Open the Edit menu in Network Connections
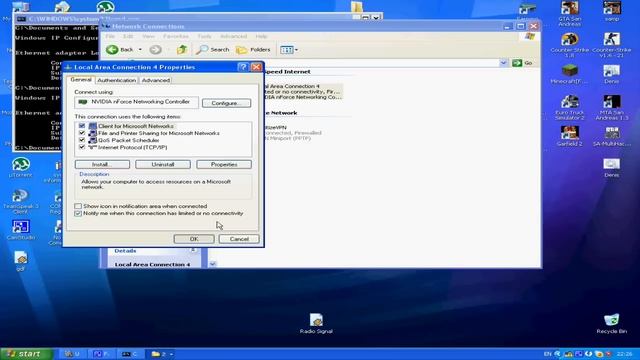 [x=128, y=36]
